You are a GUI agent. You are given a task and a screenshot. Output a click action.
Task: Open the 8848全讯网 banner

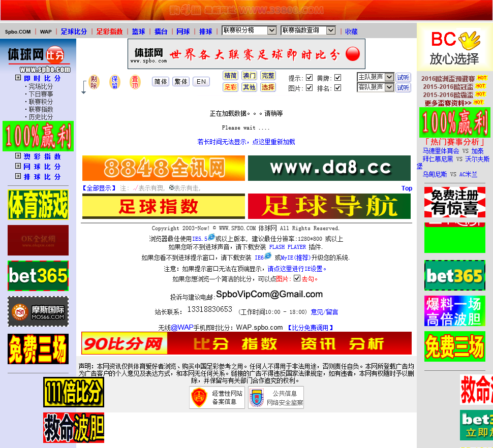point(164,168)
